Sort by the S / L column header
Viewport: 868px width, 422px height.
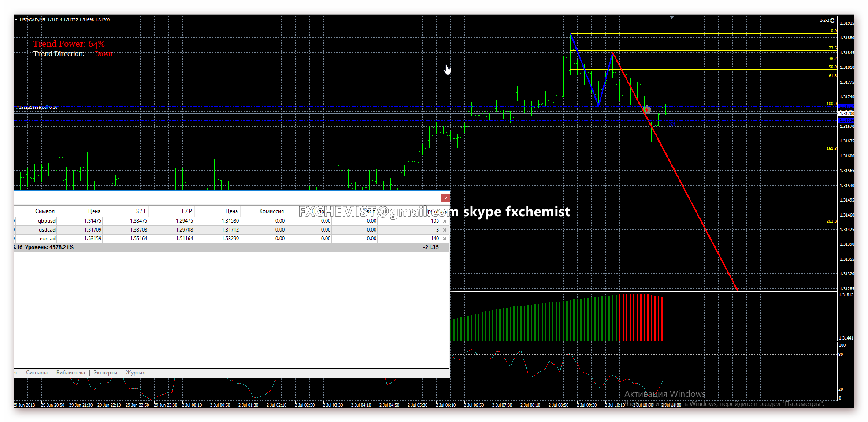(141, 211)
